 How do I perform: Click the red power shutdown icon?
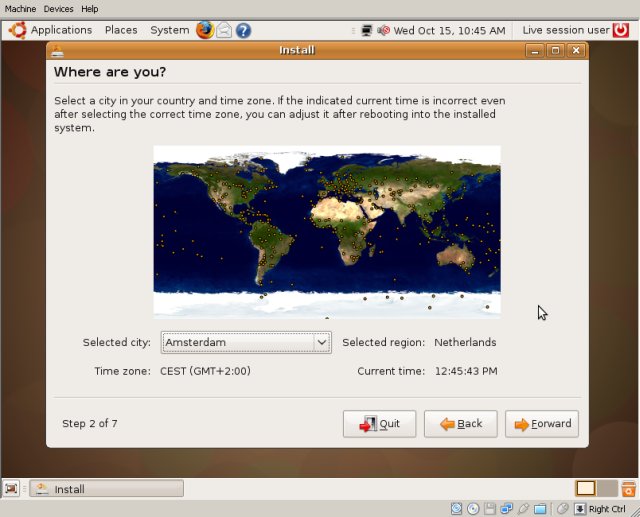click(x=621, y=30)
